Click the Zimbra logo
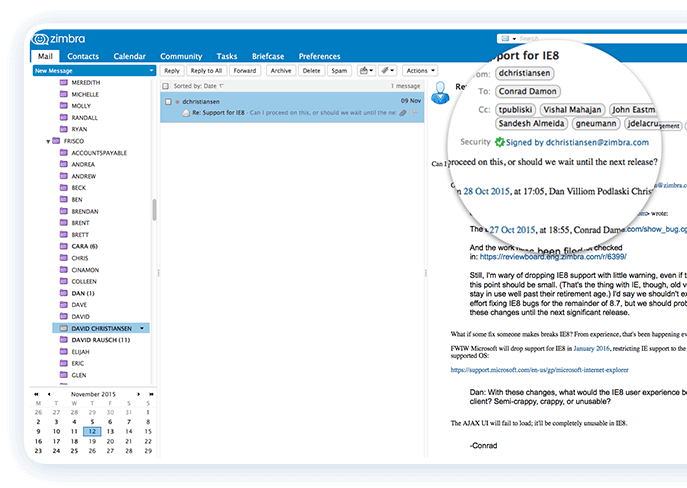The image size is (687, 488). (59, 39)
